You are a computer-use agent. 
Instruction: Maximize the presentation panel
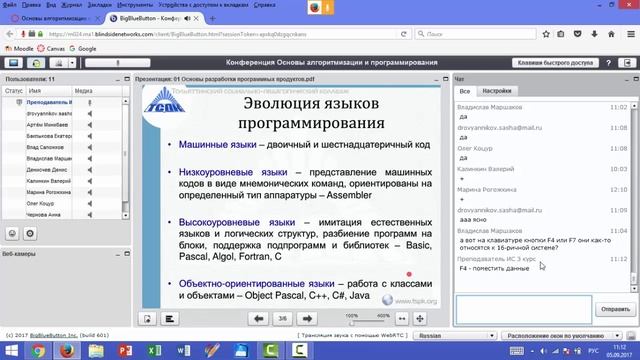445,79
